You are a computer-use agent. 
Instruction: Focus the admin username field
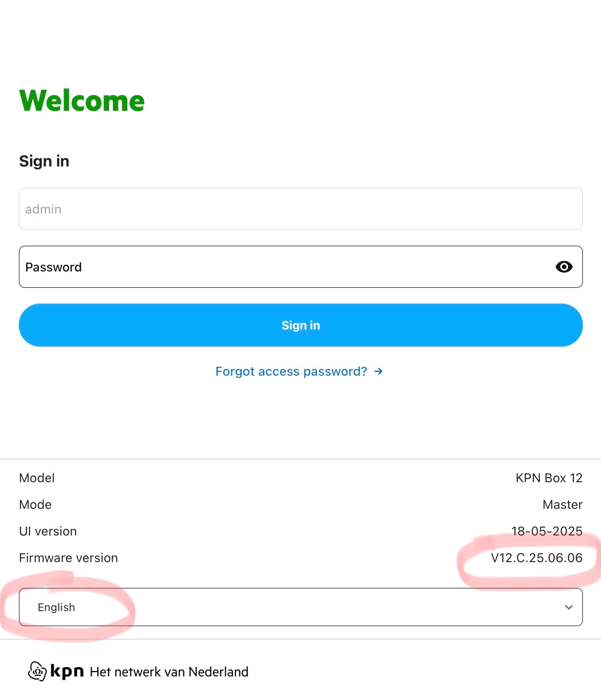(300, 209)
